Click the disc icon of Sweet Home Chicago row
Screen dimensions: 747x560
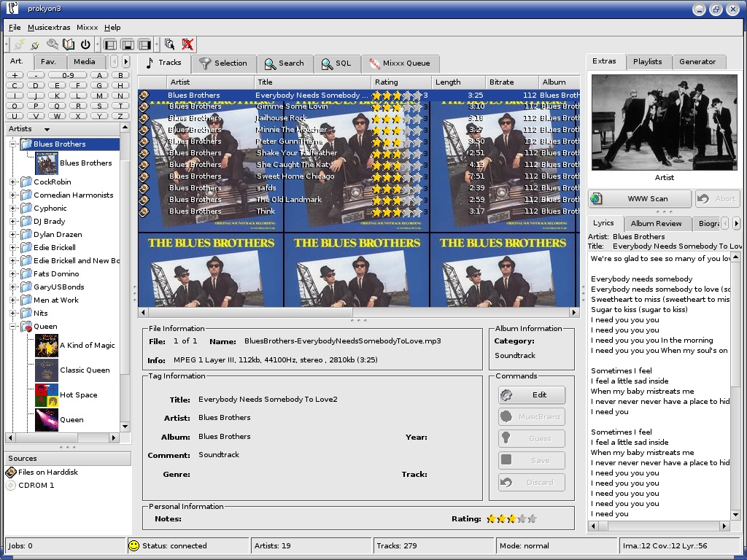coord(144,176)
